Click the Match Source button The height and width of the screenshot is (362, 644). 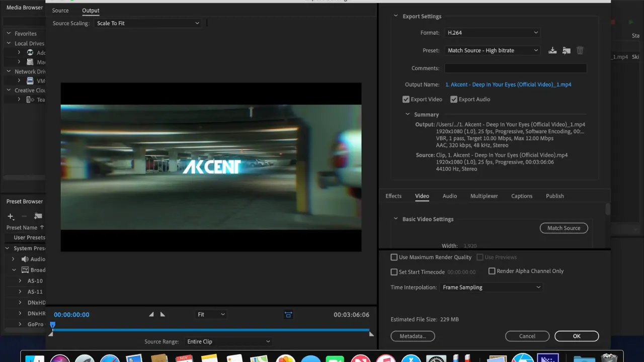click(x=564, y=228)
